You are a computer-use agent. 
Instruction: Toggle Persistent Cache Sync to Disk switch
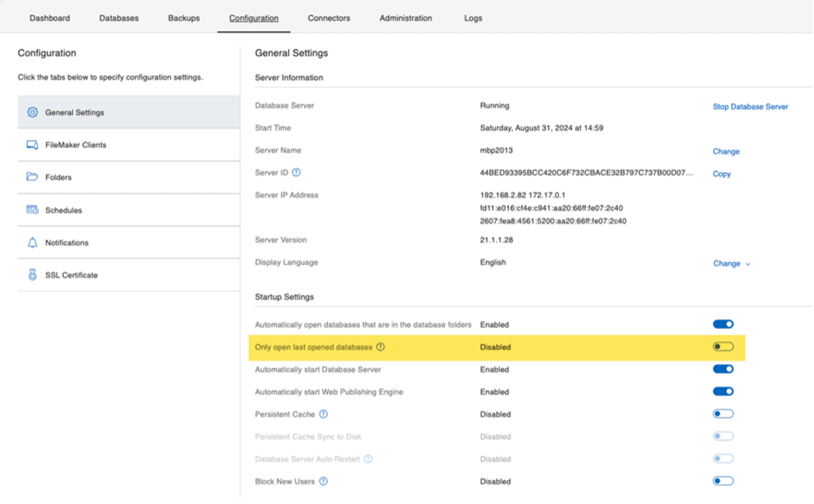click(x=723, y=436)
